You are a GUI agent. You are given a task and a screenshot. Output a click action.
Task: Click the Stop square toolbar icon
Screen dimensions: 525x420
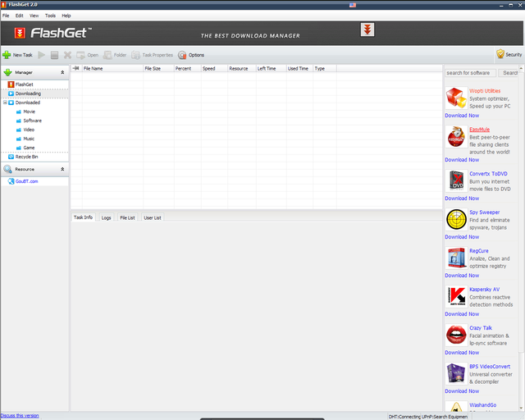pyautogui.click(x=54, y=55)
